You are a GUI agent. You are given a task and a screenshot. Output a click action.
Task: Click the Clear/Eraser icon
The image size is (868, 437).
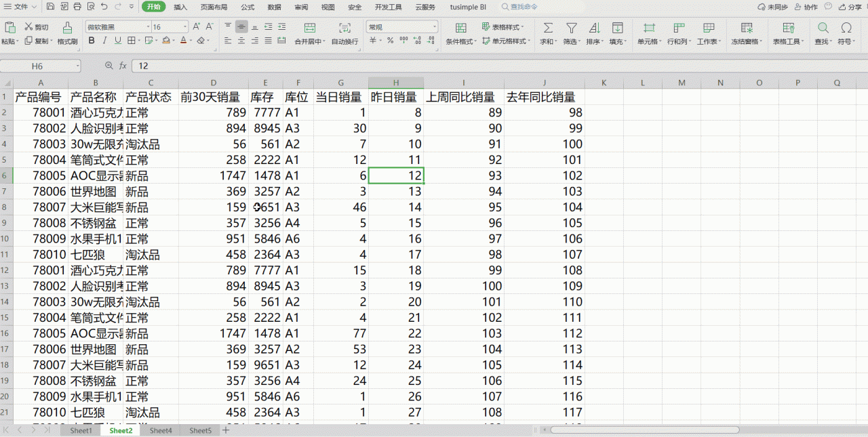[x=201, y=41]
